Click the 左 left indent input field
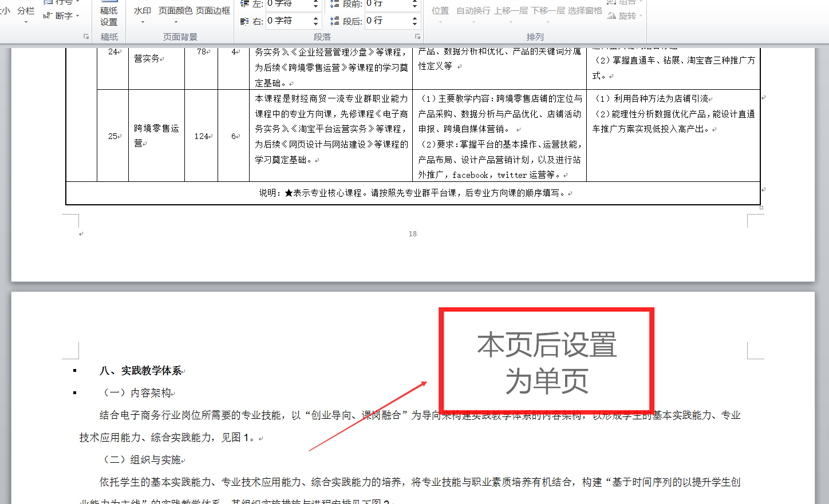This screenshot has height=504, width=829. 289,4
